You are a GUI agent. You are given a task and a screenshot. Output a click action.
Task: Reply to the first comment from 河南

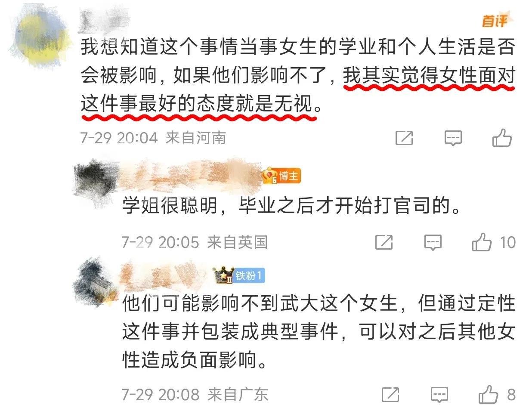pos(453,138)
